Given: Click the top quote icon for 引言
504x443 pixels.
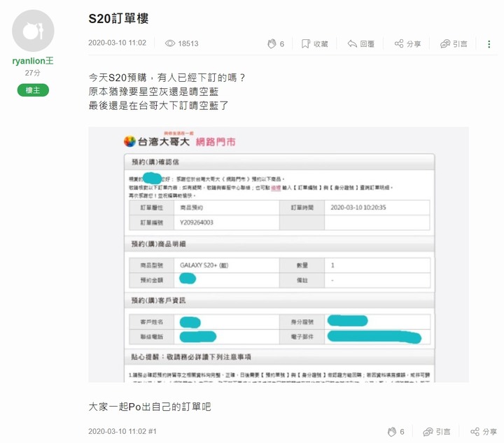Looking at the screenshot, I should click(445, 43).
